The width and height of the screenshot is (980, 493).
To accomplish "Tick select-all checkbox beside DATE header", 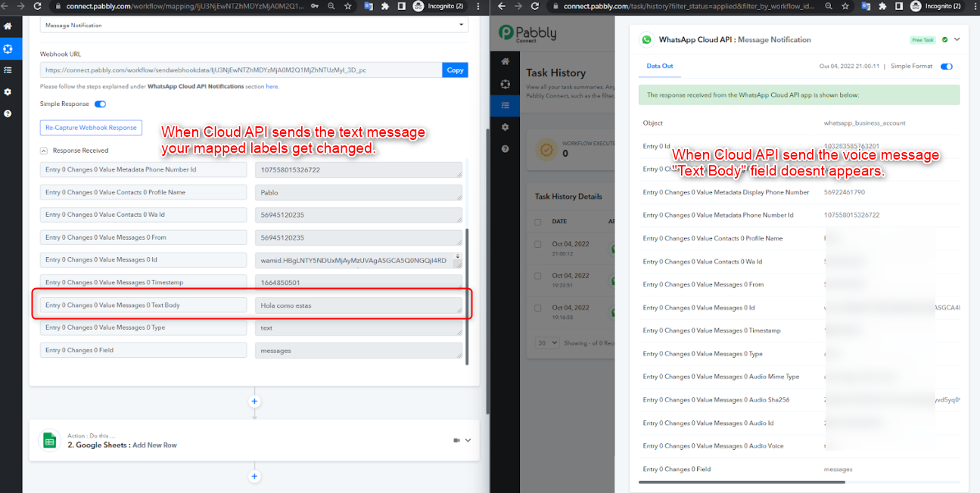I will pyautogui.click(x=538, y=222).
